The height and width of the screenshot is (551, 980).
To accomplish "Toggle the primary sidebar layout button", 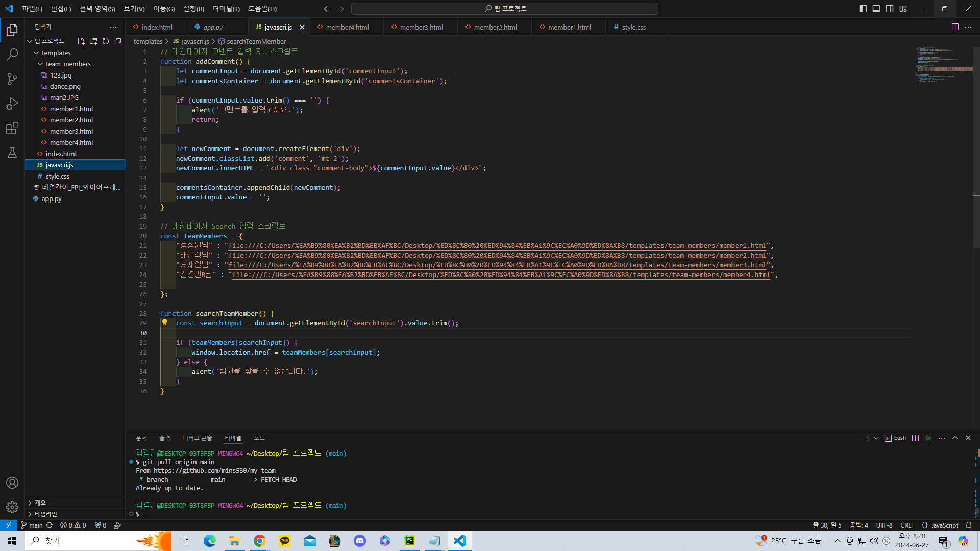I will 863,9.
